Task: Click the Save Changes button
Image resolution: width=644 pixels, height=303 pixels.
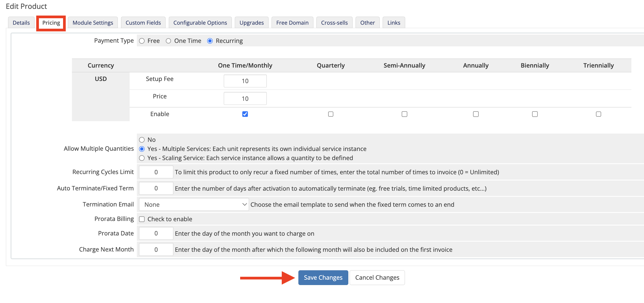Action: (x=323, y=278)
